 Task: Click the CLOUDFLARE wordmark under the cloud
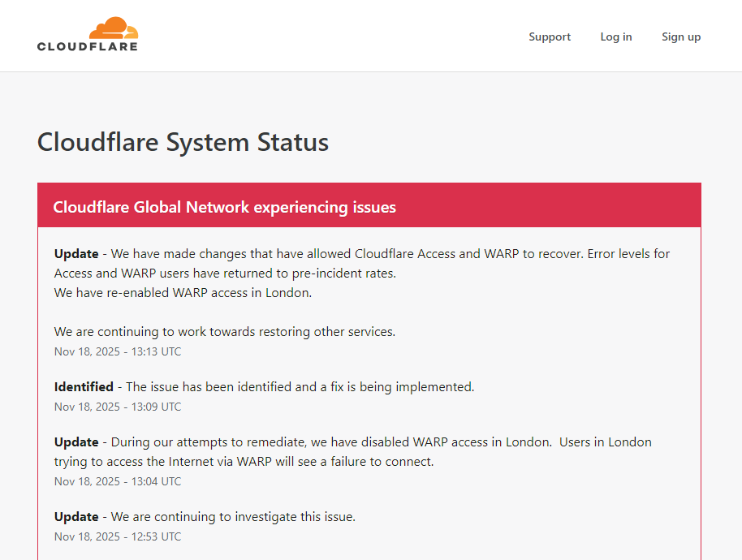tap(88, 47)
